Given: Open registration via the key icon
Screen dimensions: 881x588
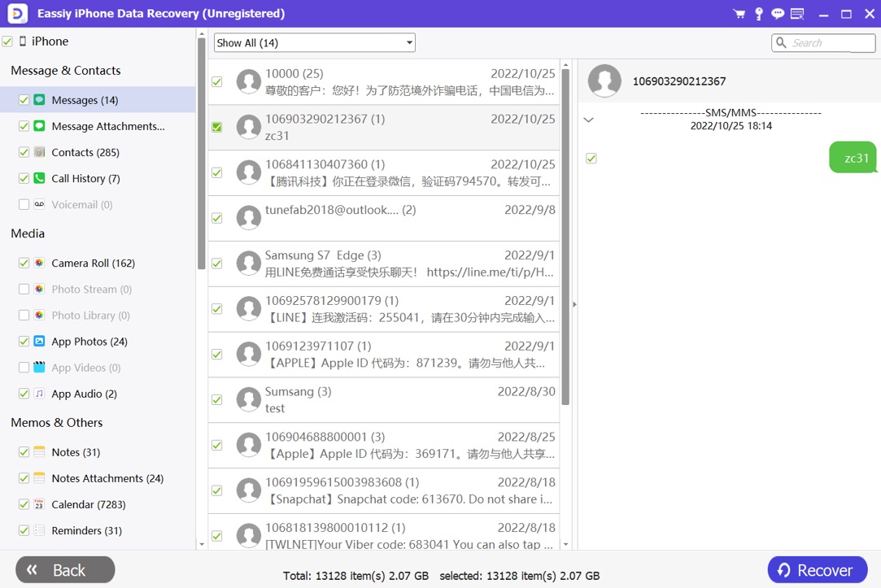Looking at the screenshot, I should click(x=758, y=14).
